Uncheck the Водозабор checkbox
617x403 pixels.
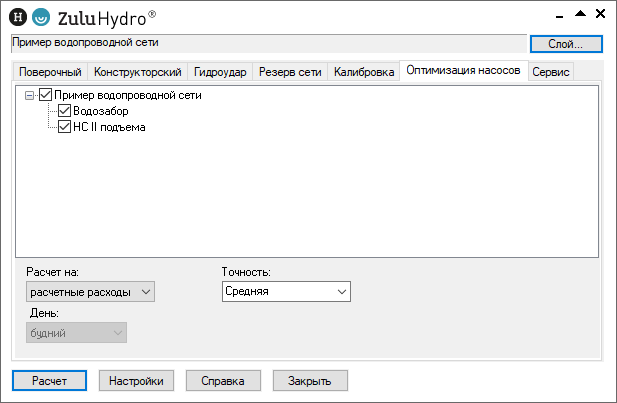click(x=65, y=111)
